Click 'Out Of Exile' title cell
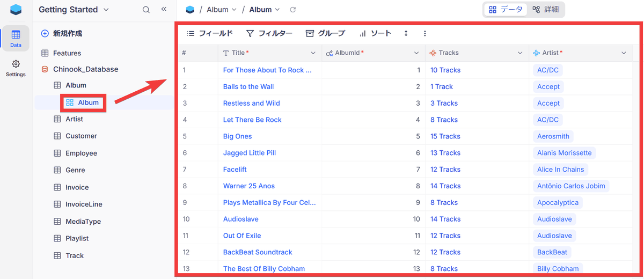This screenshot has height=279, width=644. [270, 236]
